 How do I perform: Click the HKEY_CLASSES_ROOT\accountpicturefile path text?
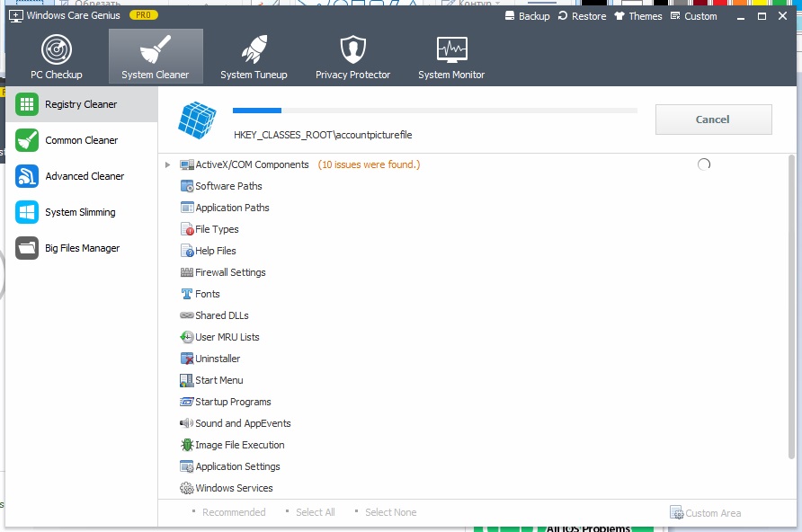point(323,135)
